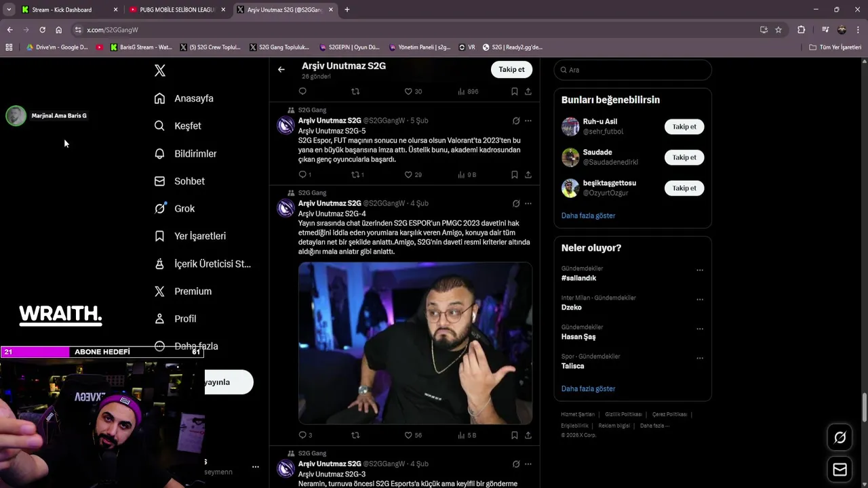
Task: Follow Saudade with Takip et
Action: [x=684, y=157]
